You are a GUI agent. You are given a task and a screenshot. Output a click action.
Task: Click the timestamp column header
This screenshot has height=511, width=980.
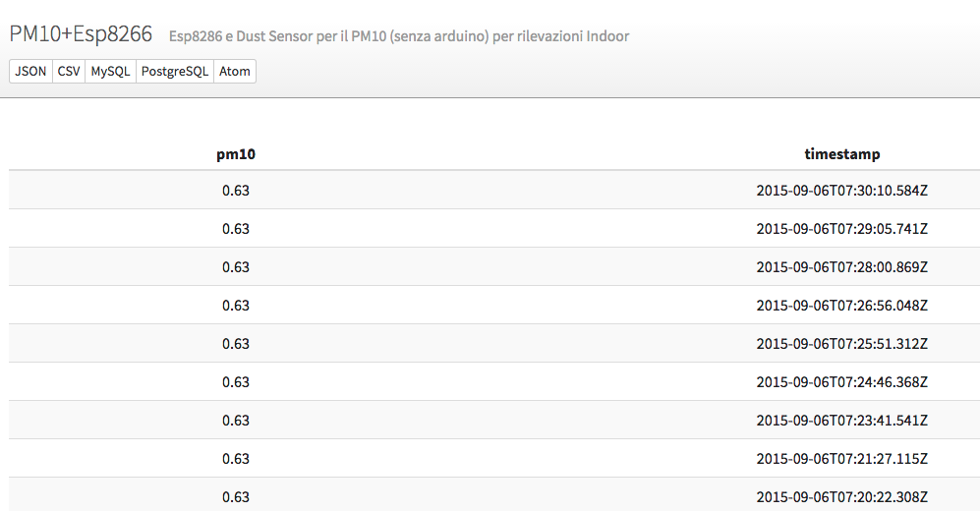(841, 153)
